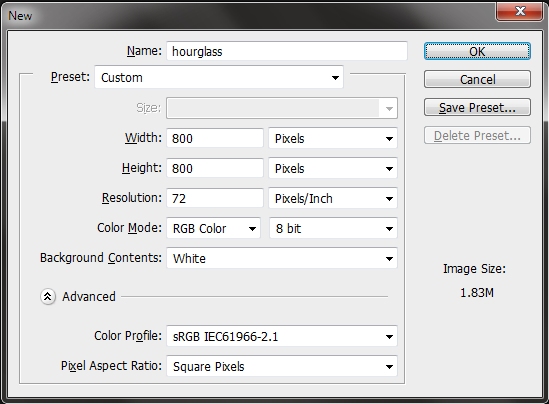Click the Advanced section label
Viewport: 549px width, 404px height.
point(89,297)
